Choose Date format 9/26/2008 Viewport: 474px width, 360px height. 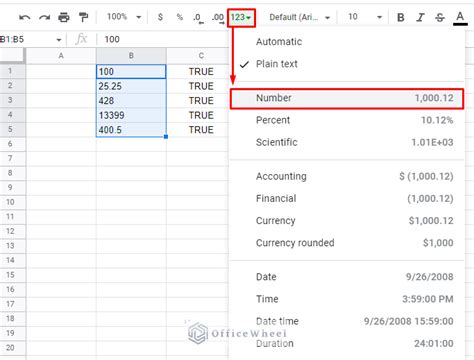coord(347,277)
